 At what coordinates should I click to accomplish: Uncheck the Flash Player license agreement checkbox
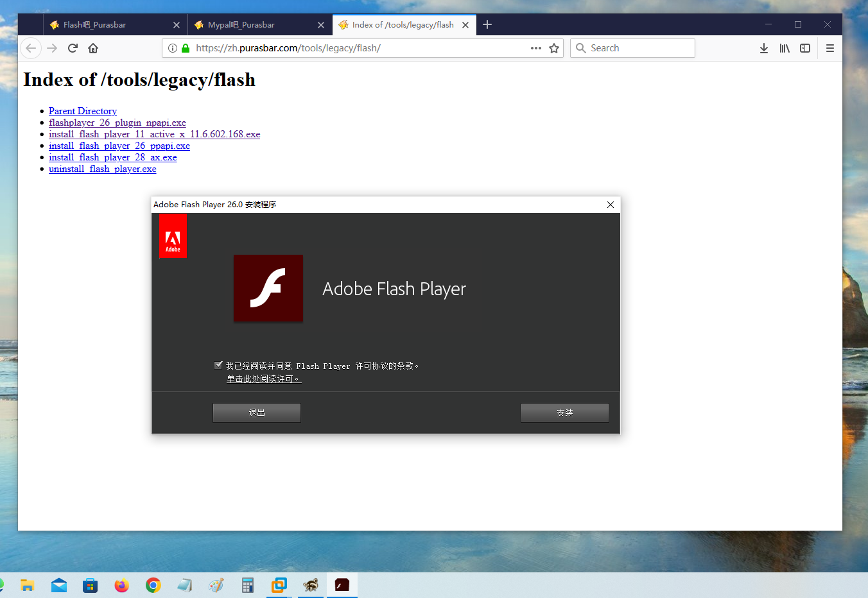click(218, 365)
